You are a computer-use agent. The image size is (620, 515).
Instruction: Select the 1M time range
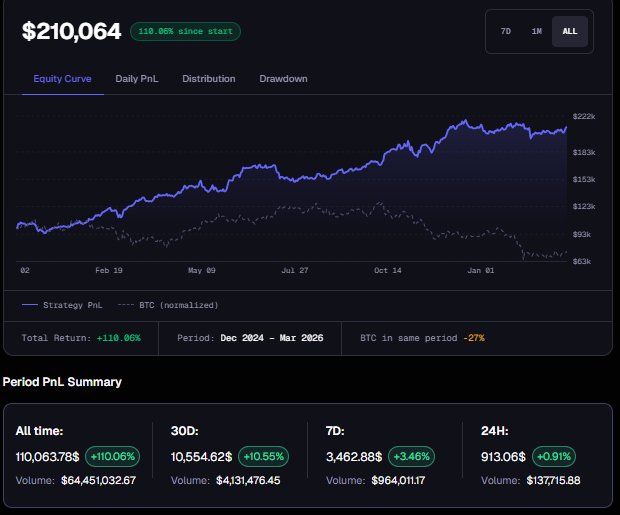click(x=537, y=31)
